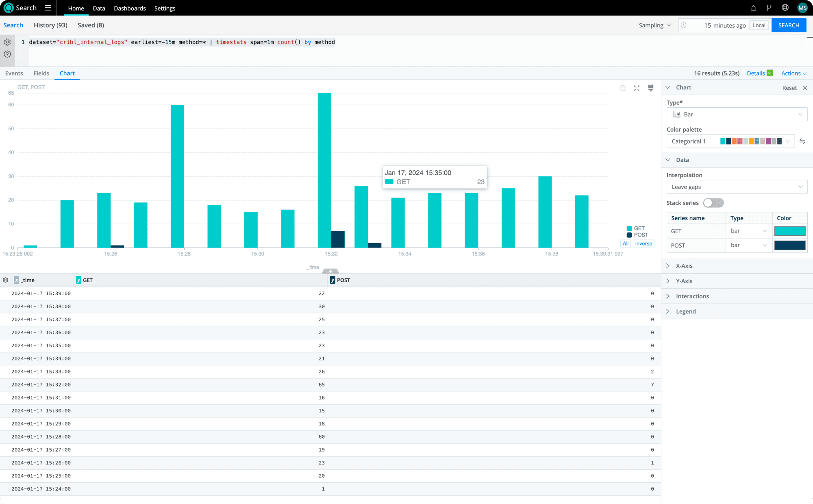The height and width of the screenshot is (504, 813).
Task: Click the POST series dark blue color swatch
Action: [789, 245]
